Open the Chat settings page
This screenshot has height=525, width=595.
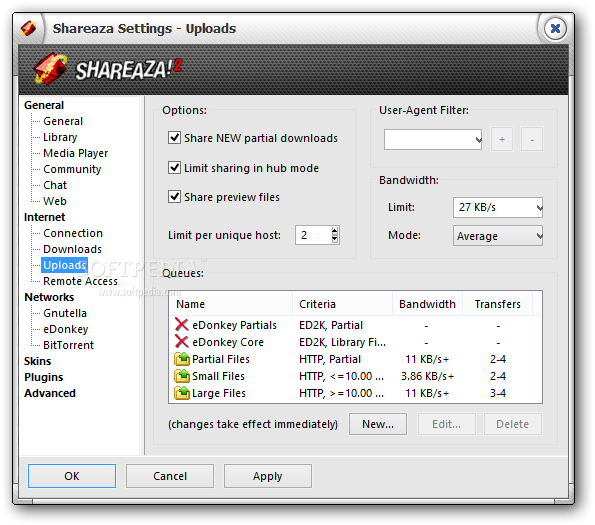[x=55, y=185]
